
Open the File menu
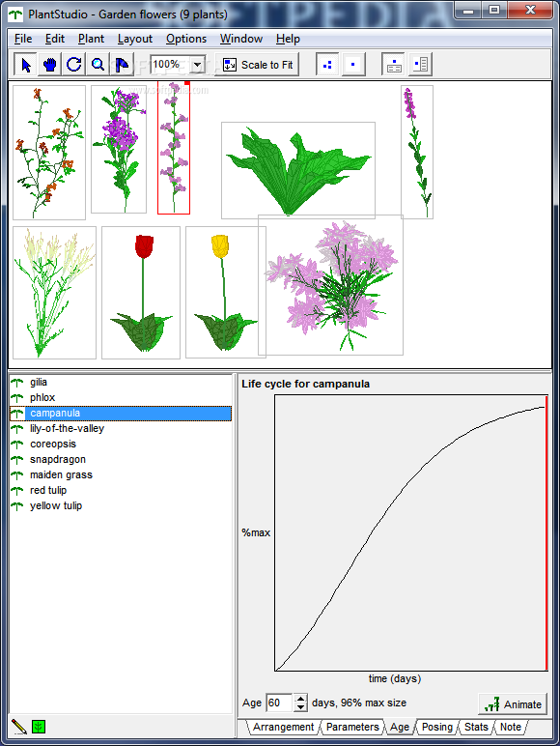pos(23,39)
